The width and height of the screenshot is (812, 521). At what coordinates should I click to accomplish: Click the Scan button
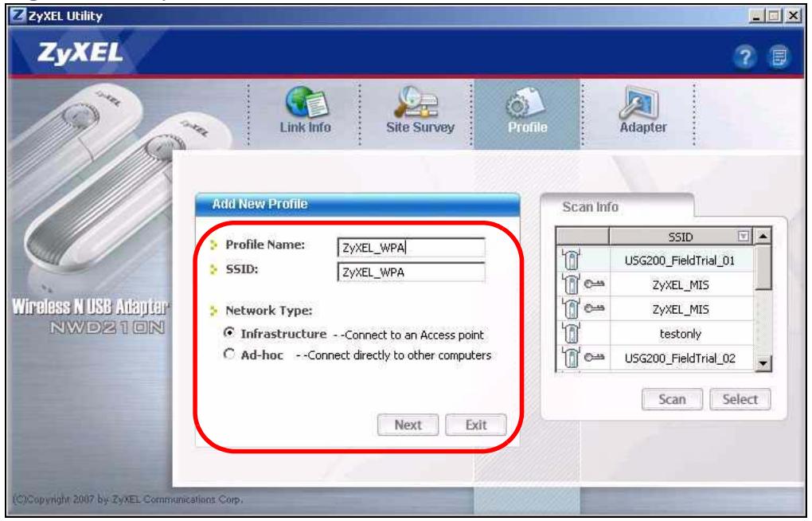pos(672,400)
